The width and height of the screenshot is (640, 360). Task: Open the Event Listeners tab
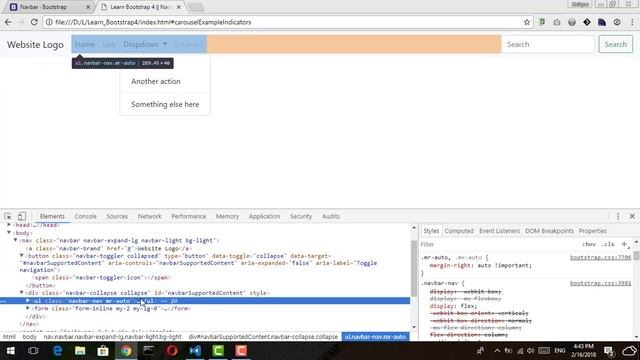pyautogui.click(x=499, y=231)
